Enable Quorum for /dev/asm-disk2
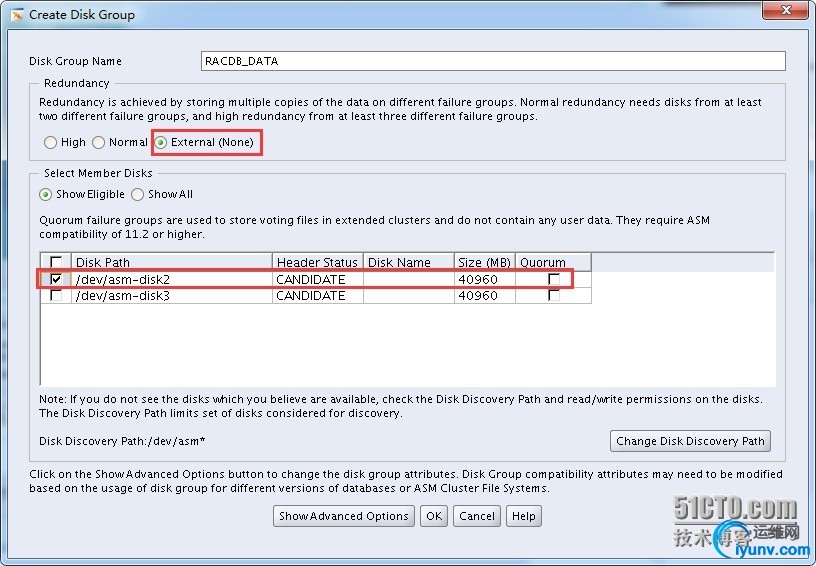Viewport: 816px width, 566px height. click(554, 279)
